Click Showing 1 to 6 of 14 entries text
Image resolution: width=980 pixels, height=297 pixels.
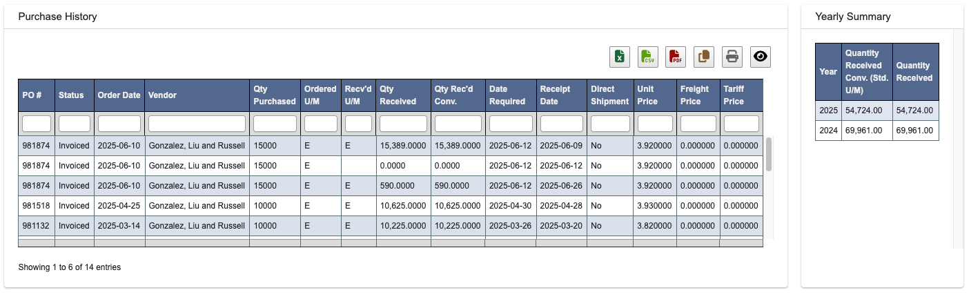pos(69,267)
